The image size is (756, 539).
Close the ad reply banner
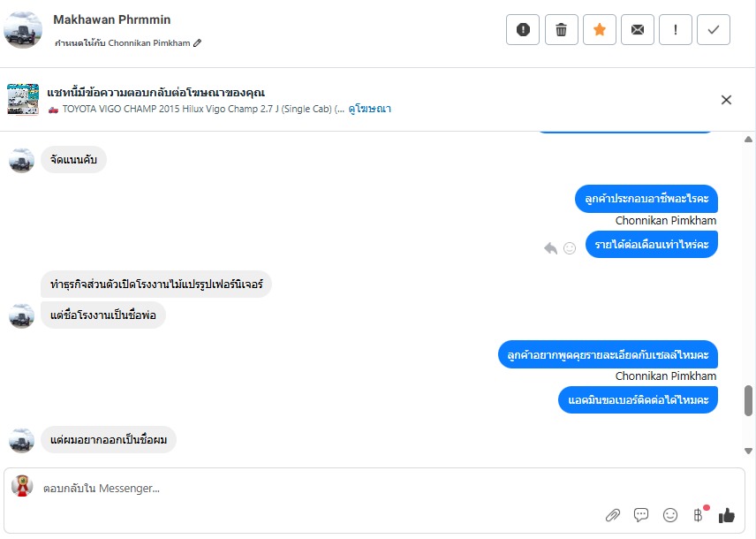pyautogui.click(x=726, y=100)
